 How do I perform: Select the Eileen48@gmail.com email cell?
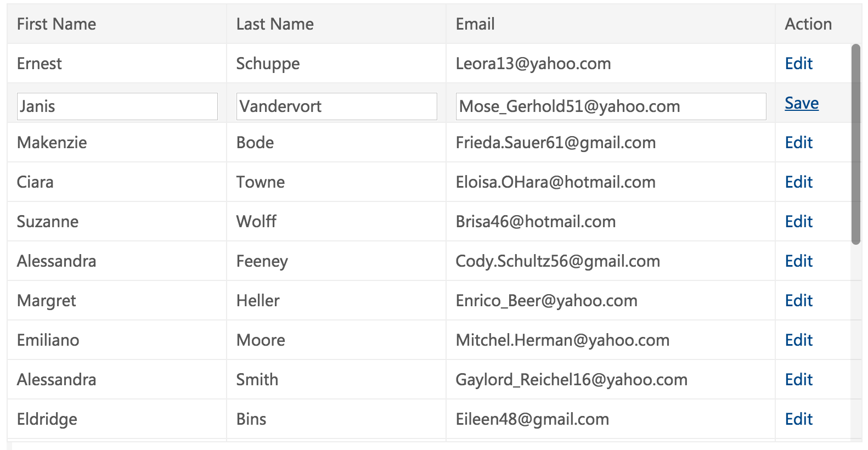point(611,419)
